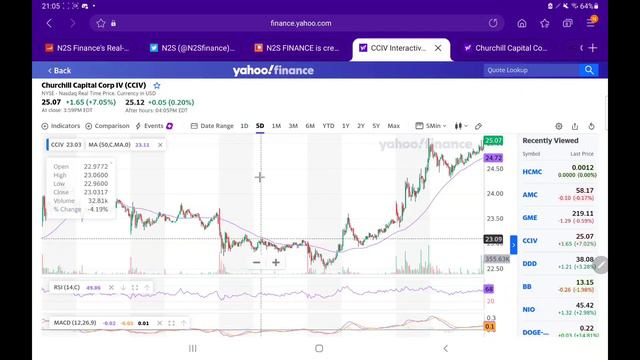Screen dimensions: 640x360
Task: Select the 1Y range
Action: tap(346, 126)
